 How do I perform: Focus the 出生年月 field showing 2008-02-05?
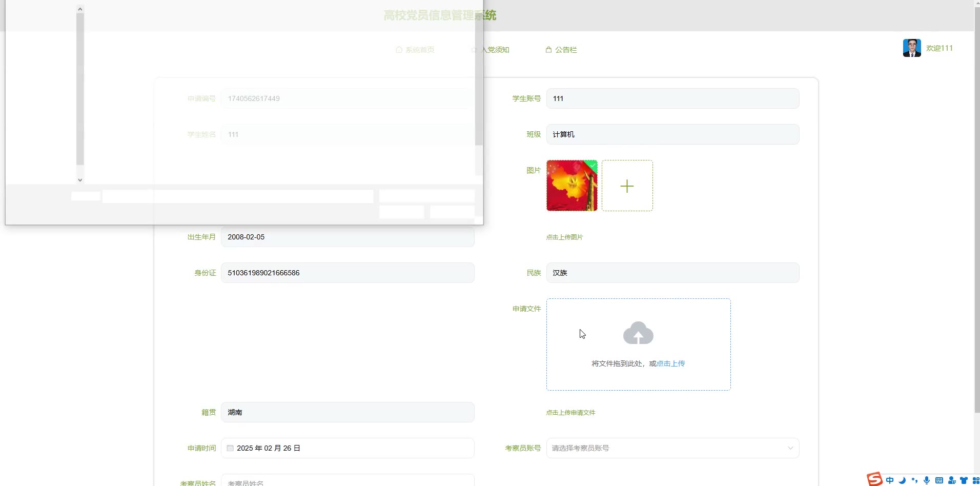(x=348, y=237)
